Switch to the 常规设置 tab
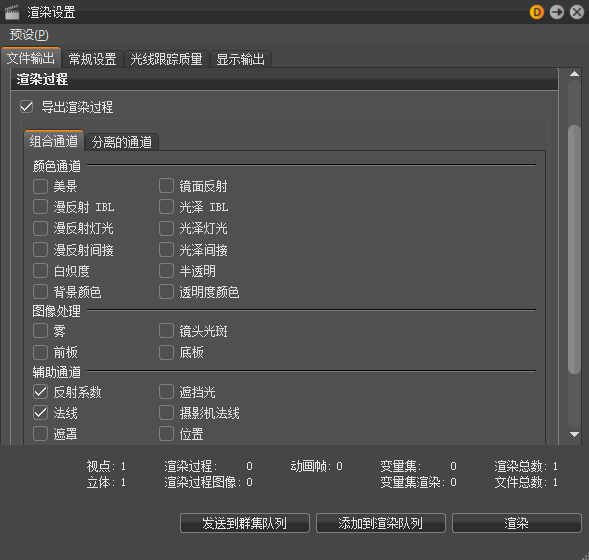This screenshot has width=589, height=560. click(92, 59)
